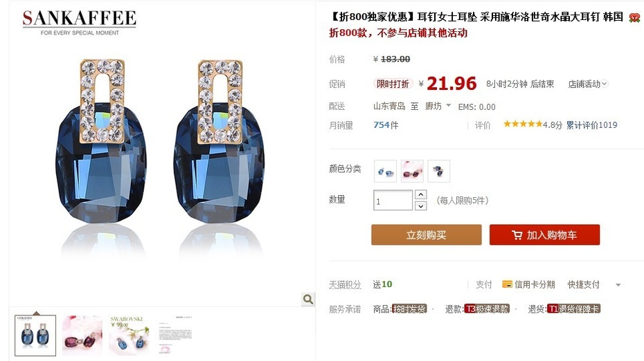Open the 累计评价1019 reviews link
Screen dimensions: 644x361
tap(591, 124)
